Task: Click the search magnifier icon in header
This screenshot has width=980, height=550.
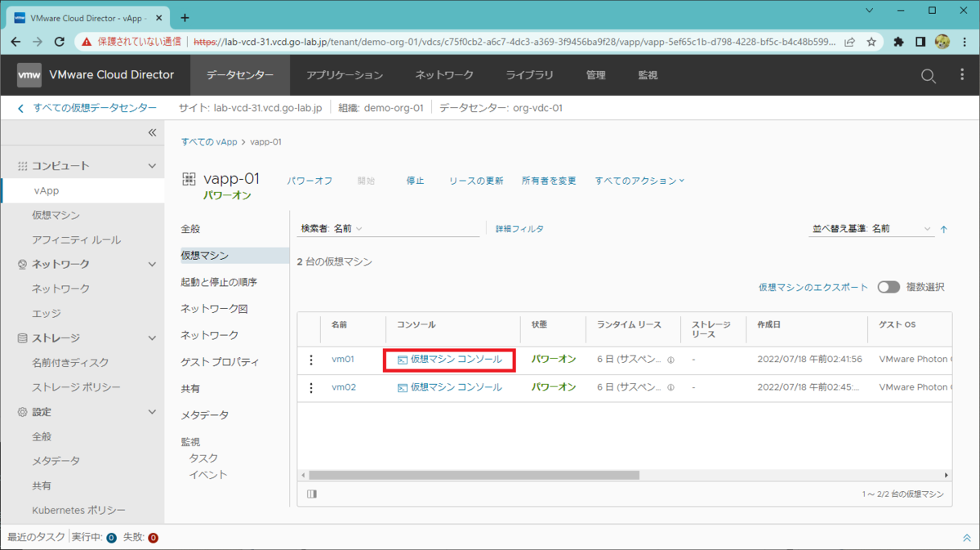Action: (929, 75)
